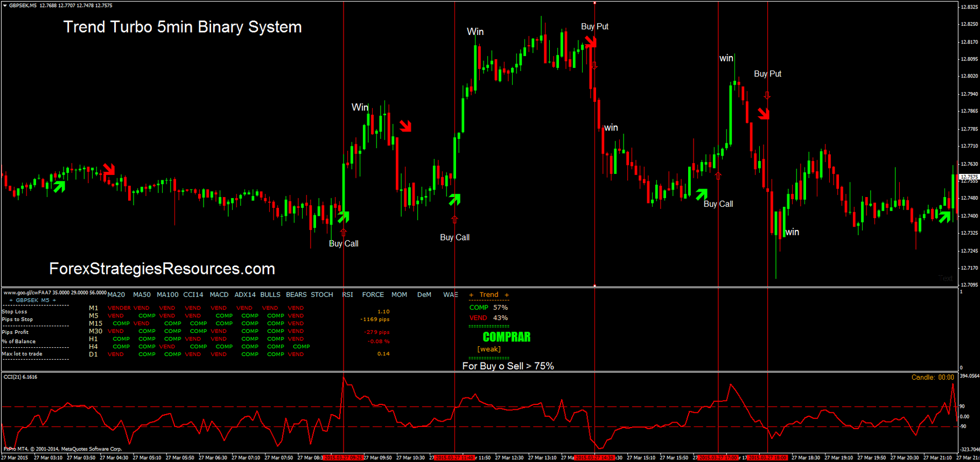Click the M15 timeframe row label

(x=95, y=324)
